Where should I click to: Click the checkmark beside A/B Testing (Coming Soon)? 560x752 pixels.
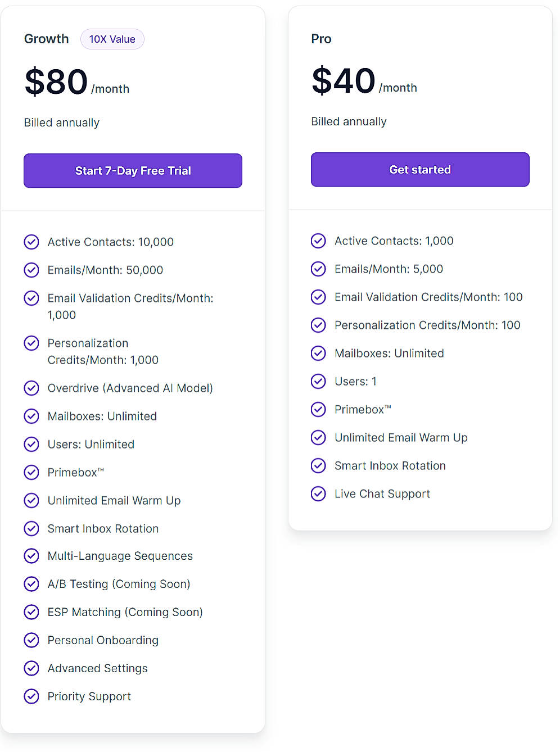point(31,584)
